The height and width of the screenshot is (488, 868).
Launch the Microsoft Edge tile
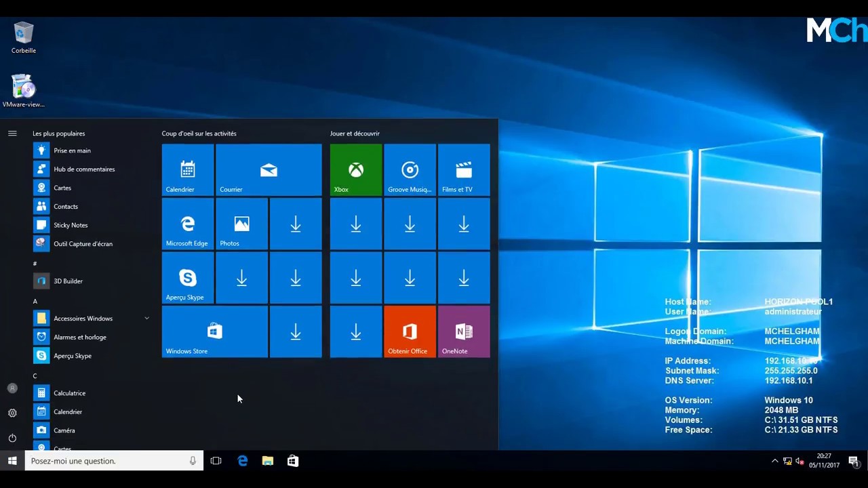coord(188,224)
